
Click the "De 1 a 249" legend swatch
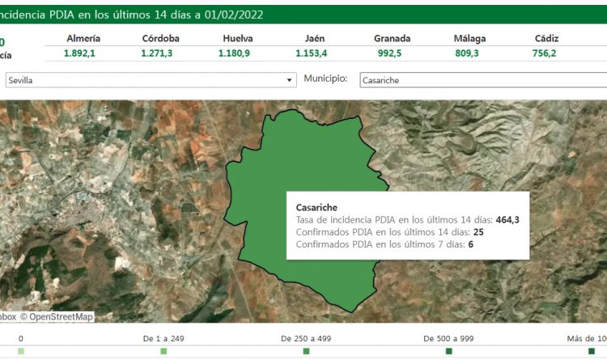click(163, 351)
